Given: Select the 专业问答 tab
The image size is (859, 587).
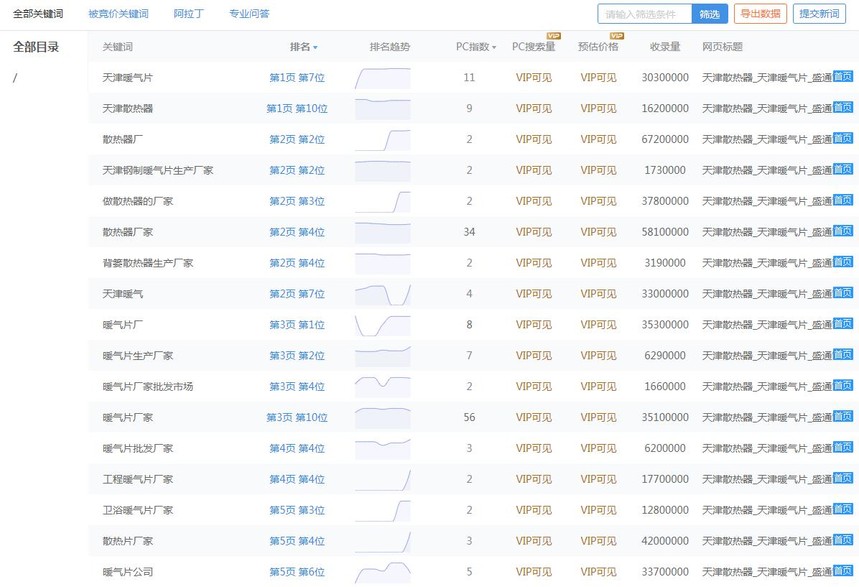Looking at the screenshot, I should (x=249, y=14).
